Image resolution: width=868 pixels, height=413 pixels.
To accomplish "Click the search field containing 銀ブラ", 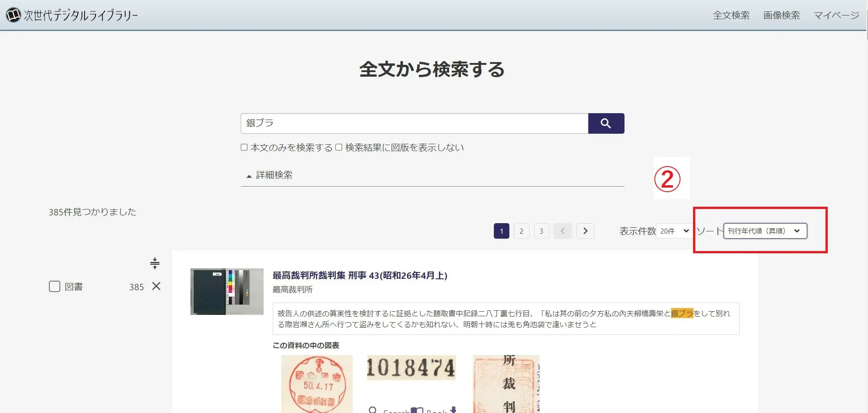I will [414, 123].
